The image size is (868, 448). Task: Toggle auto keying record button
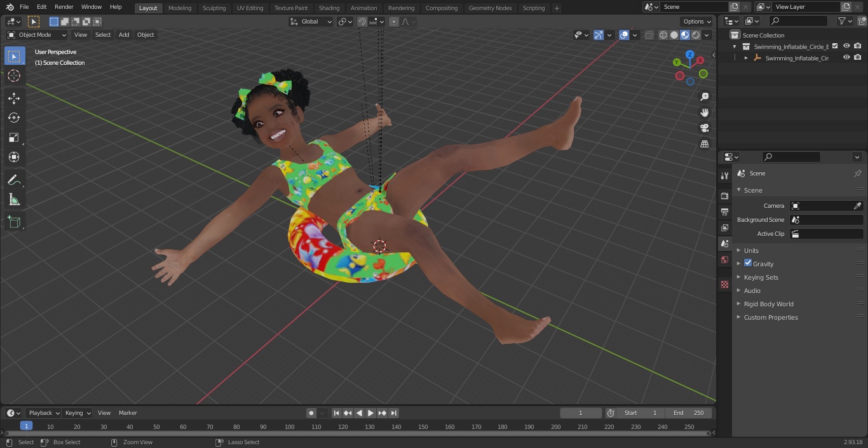[311, 413]
